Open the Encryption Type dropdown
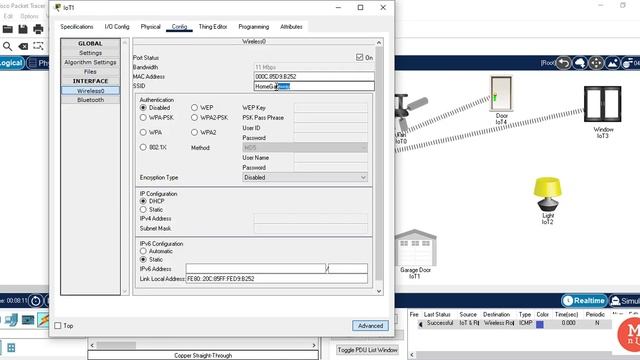The height and width of the screenshot is (360, 640). [x=305, y=178]
